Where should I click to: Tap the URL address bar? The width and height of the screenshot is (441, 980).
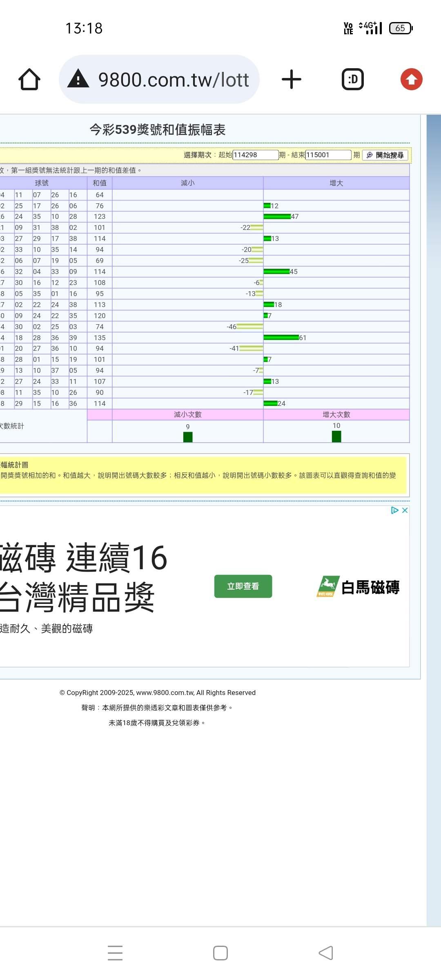(x=174, y=79)
